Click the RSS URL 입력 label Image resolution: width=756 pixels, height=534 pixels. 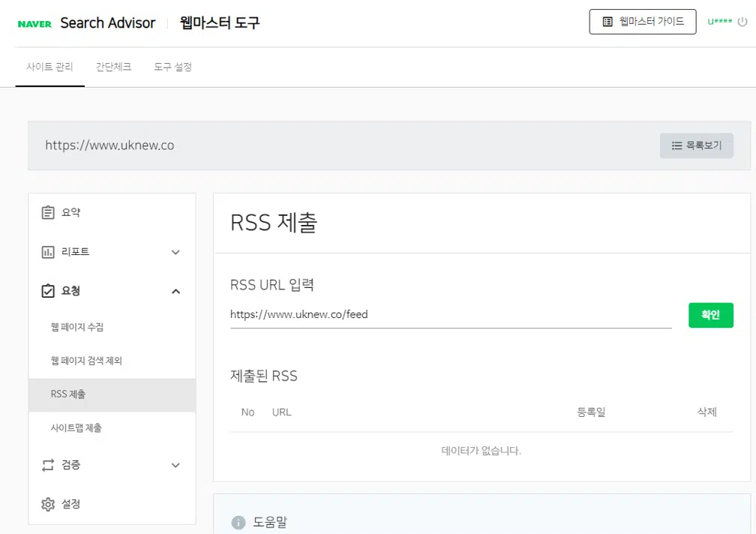tap(272, 285)
